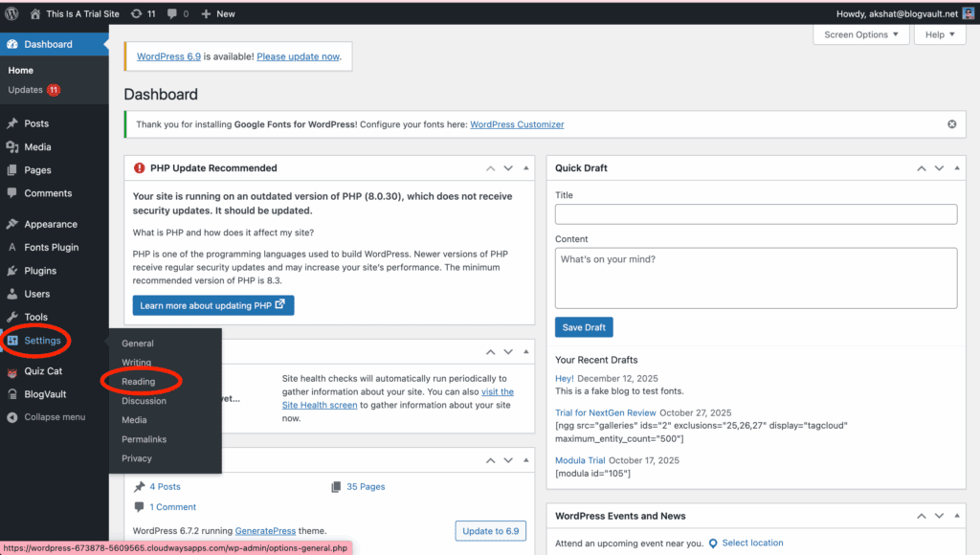Screen dimensions: 980x555
Task: Select Writing in Settings submenu
Action: [136, 363]
